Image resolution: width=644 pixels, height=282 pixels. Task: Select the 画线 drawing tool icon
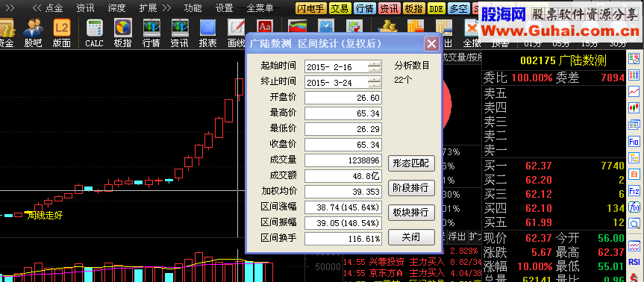tap(236, 33)
